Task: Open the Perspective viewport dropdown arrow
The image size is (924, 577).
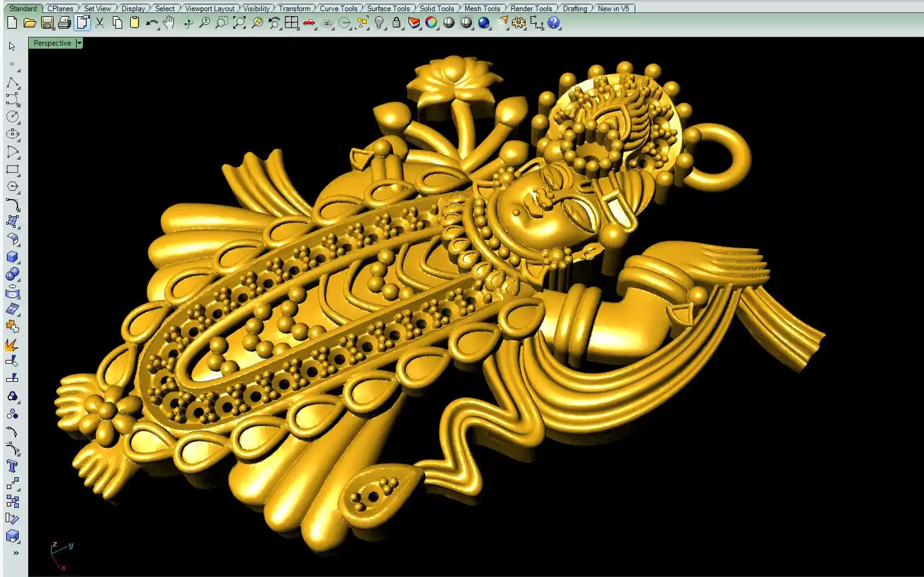Action: (x=79, y=43)
